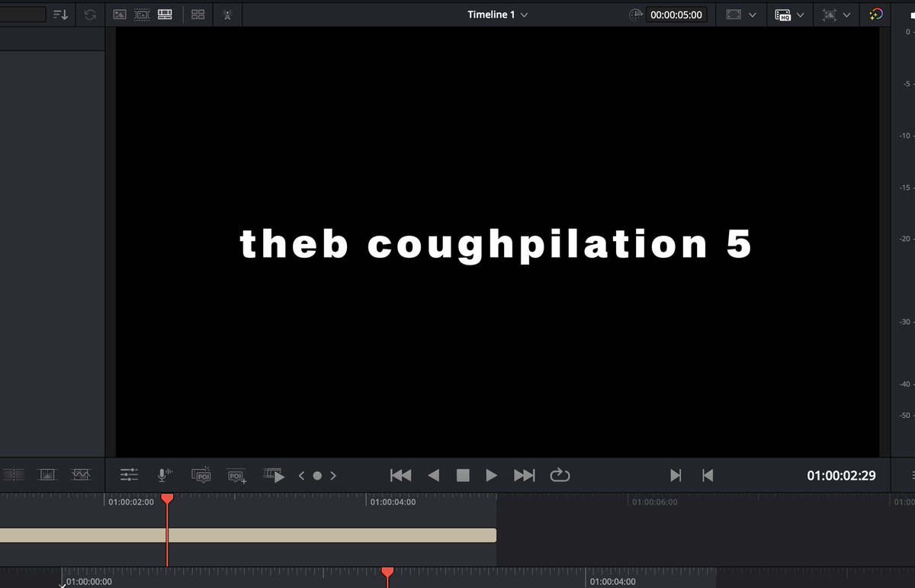The image size is (915, 588).
Task: Go to previous marker arrow
Action: [301, 475]
